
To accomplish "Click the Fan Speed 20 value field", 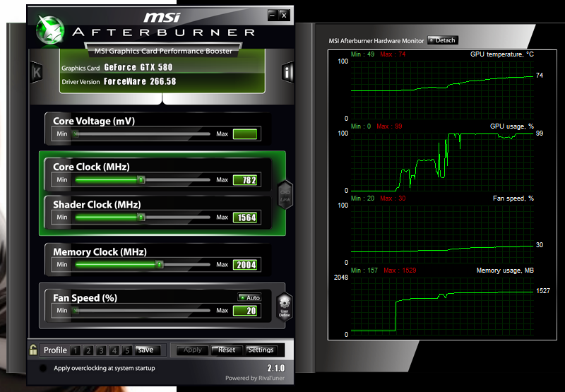I will (x=245, y=311).
